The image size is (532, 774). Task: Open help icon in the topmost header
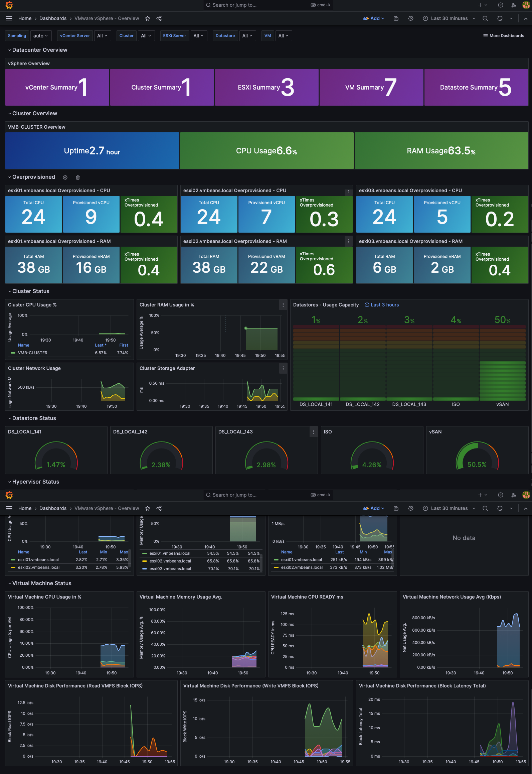501,5
